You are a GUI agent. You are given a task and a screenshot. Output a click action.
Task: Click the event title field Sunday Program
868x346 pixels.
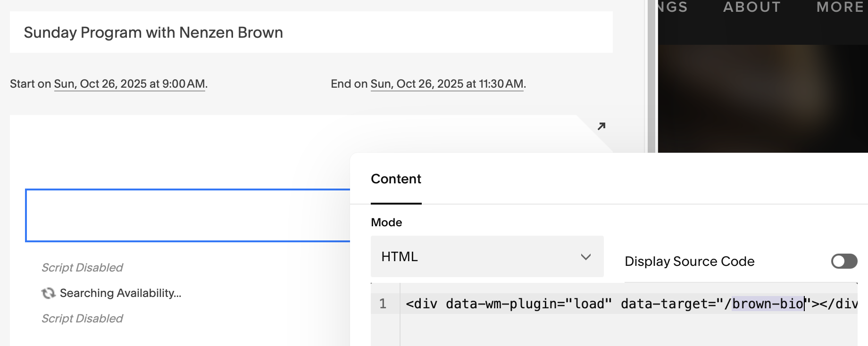[311, 33]
